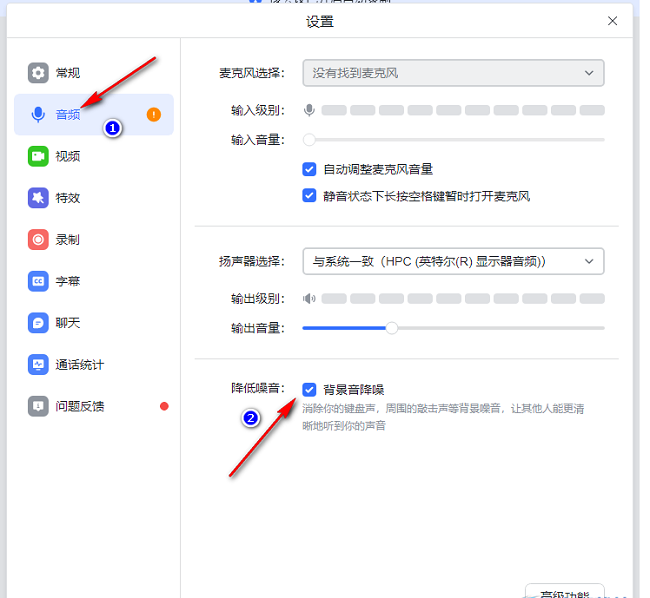Viewport: 650px width, 598px height.
Task: Open the microphone selection dropdown
Action: 453,73
